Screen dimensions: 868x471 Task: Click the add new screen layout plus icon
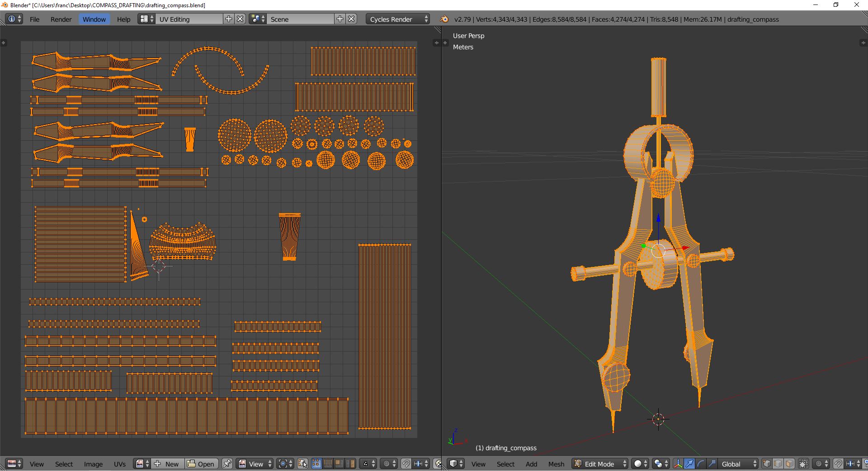(x=229, y=19)
